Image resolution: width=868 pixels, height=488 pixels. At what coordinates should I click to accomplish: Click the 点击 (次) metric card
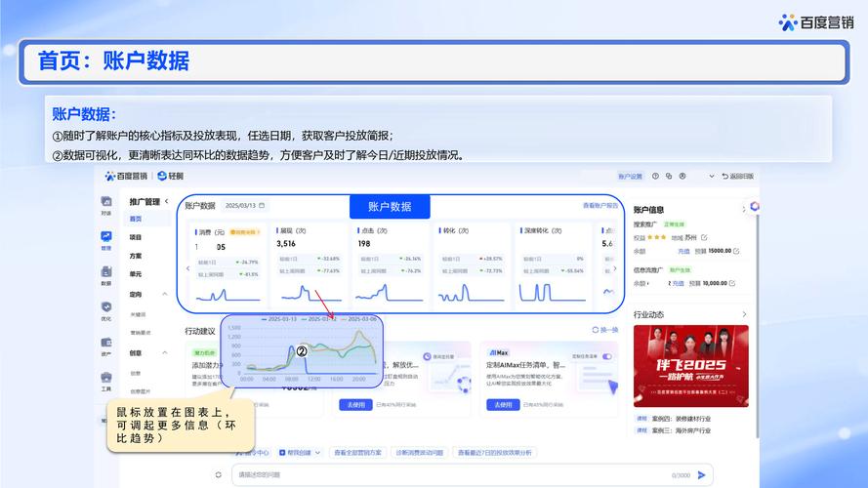coord(391,264)
